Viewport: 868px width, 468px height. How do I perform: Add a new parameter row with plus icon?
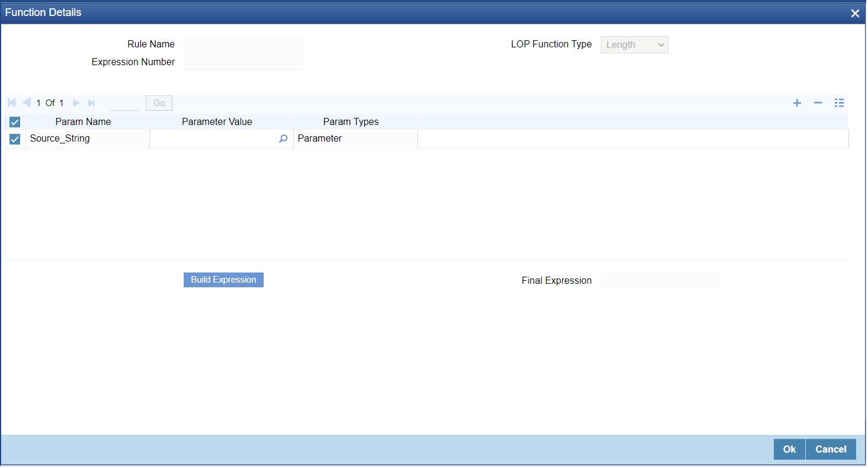point(797,103)
